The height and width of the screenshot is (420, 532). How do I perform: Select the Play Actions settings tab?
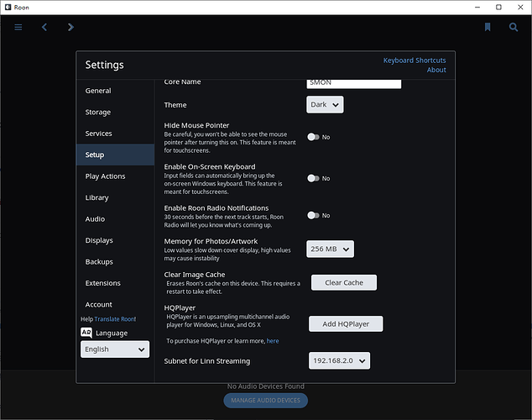pos(115,176)
